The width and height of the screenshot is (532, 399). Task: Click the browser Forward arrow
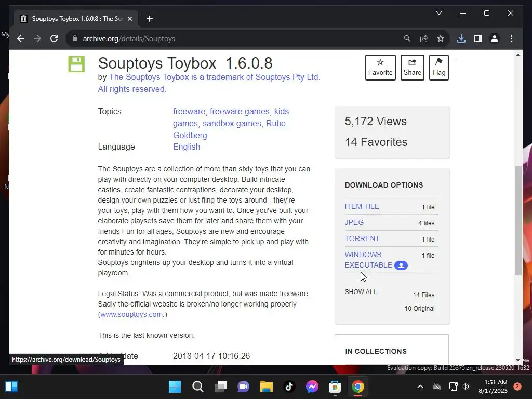[37, 38]
